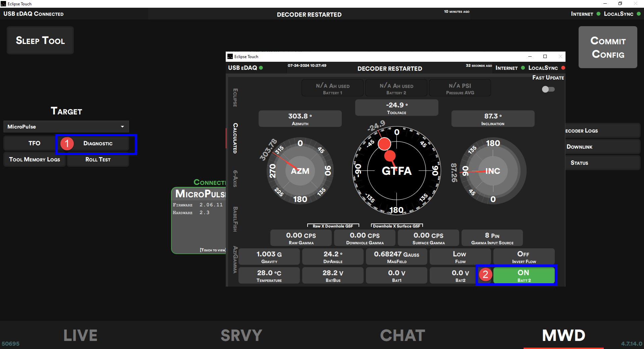This screenshot has height=349, width=644.
Task: Click the Sleep Tool button
Action: tap(40, 40)
